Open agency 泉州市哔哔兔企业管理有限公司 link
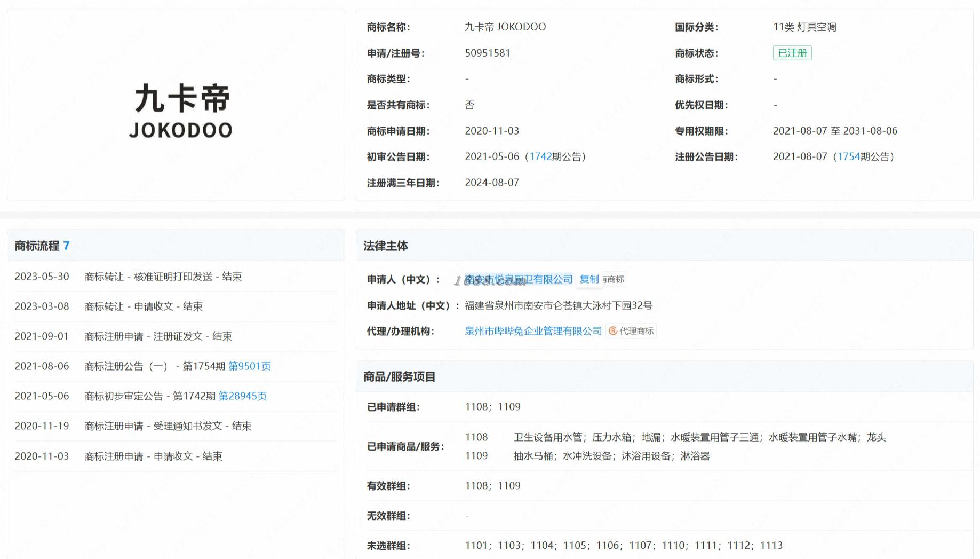This screenshot has width=980, height=559. 533,331
